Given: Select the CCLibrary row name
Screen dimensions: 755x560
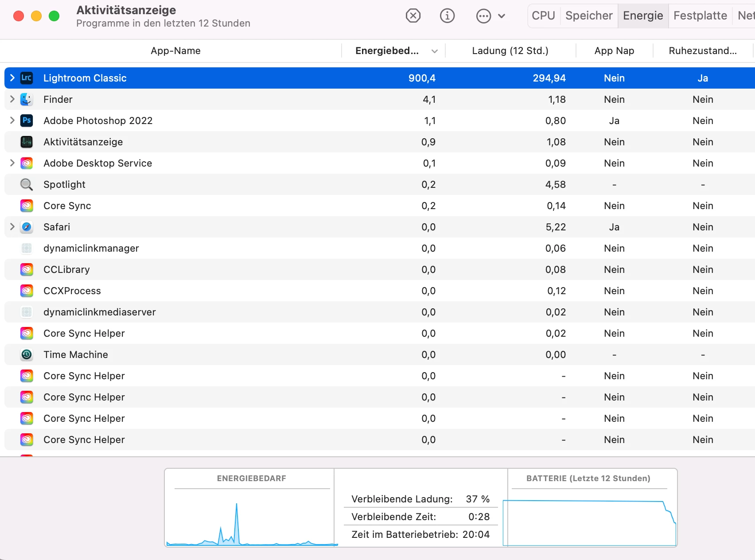Looking at the screenshot, I should (x=66, y=269).
